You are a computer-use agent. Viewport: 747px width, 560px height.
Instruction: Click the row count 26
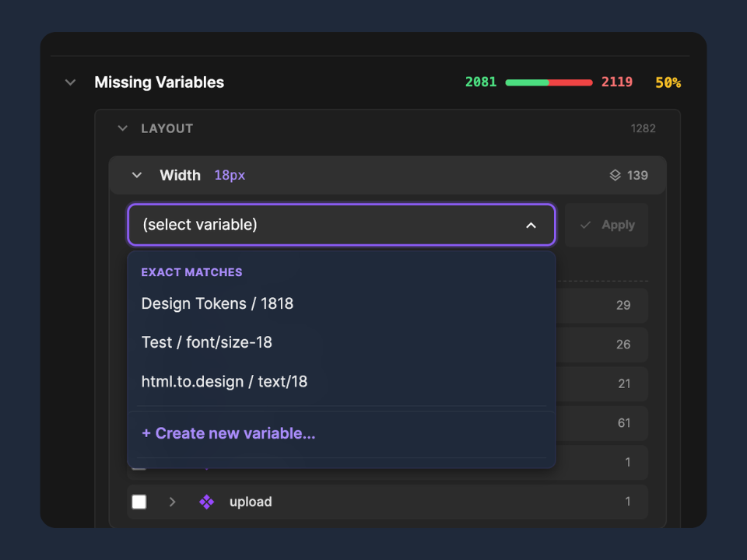[x=623, y=345]
